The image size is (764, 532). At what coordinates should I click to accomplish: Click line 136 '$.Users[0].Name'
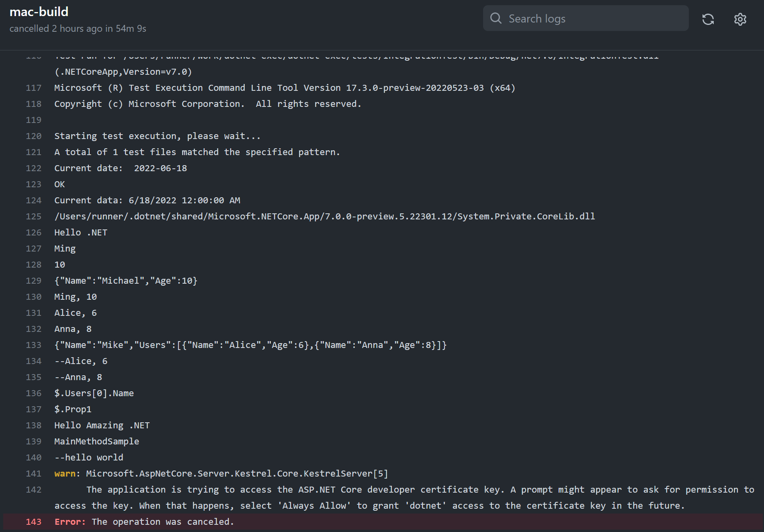pos(94,393)
